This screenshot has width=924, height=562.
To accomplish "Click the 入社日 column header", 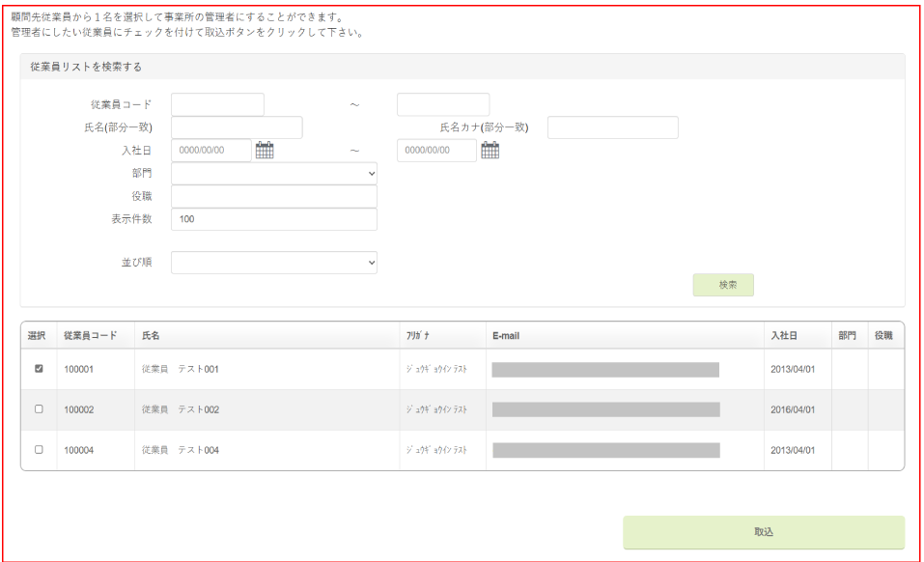I will (784, 335).
